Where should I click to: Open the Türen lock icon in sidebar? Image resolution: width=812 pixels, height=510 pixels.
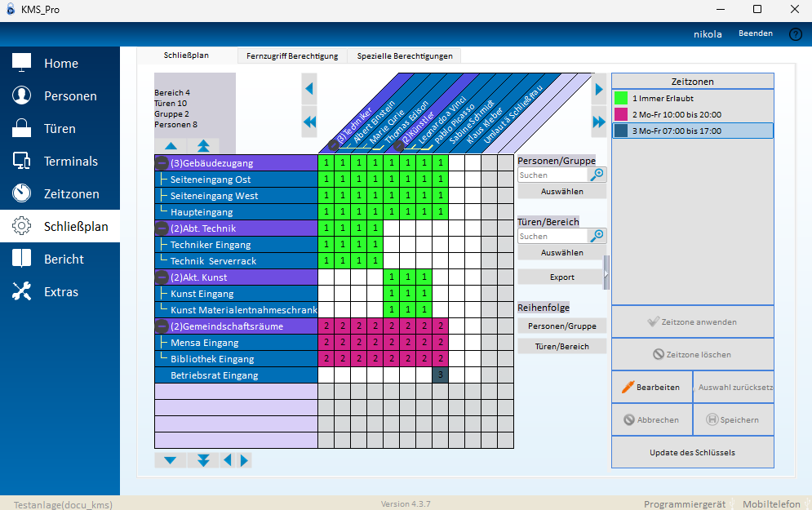[22, 129]
